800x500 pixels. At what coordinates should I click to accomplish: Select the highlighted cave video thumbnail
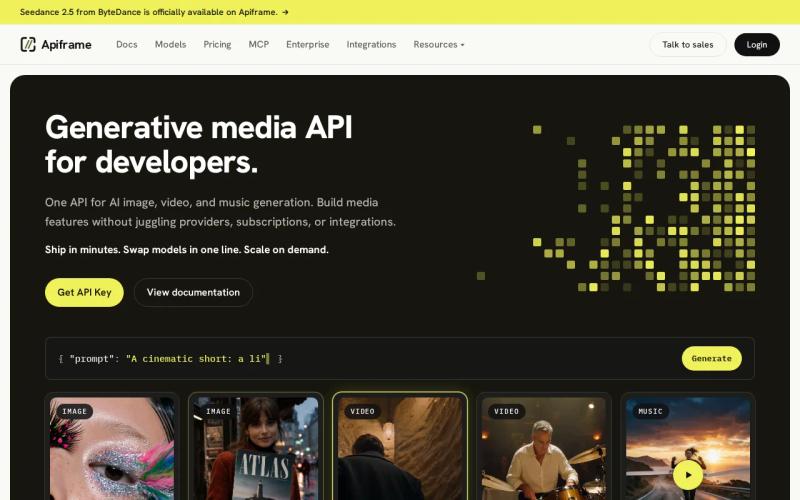(400, 448)
